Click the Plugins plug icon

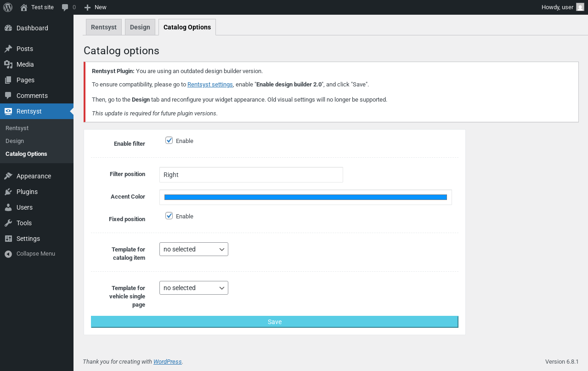(x=8, y=192)
